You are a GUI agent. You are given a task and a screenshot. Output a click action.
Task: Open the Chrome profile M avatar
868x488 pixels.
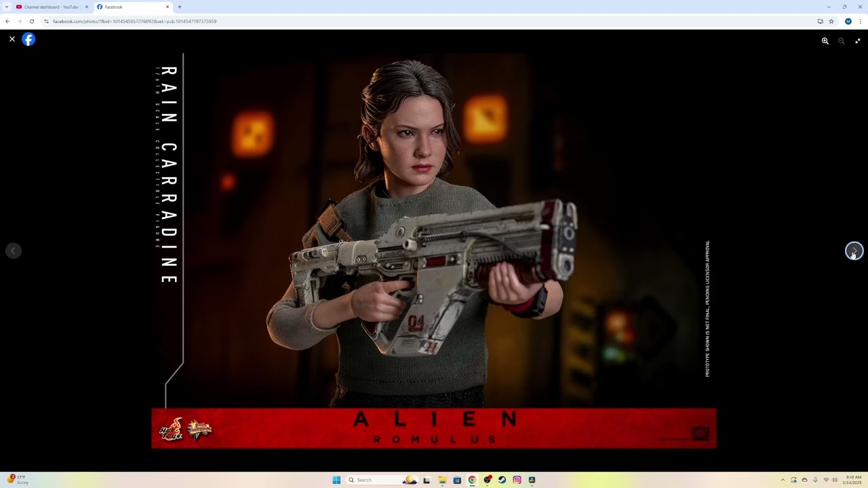tap(848, 21)
